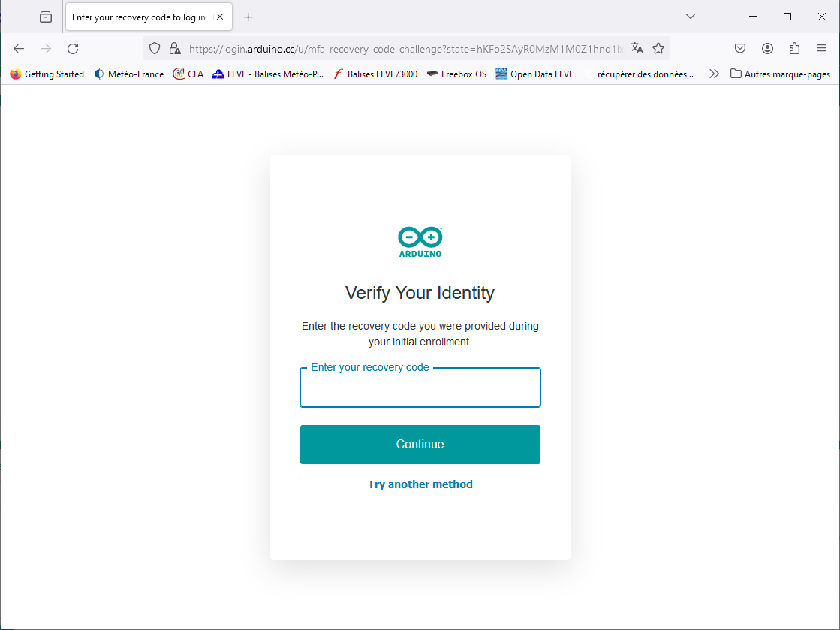This screenshot has width=840, height=630.
Task: Open the Firefox account icon
Action: tap(767, 47)
